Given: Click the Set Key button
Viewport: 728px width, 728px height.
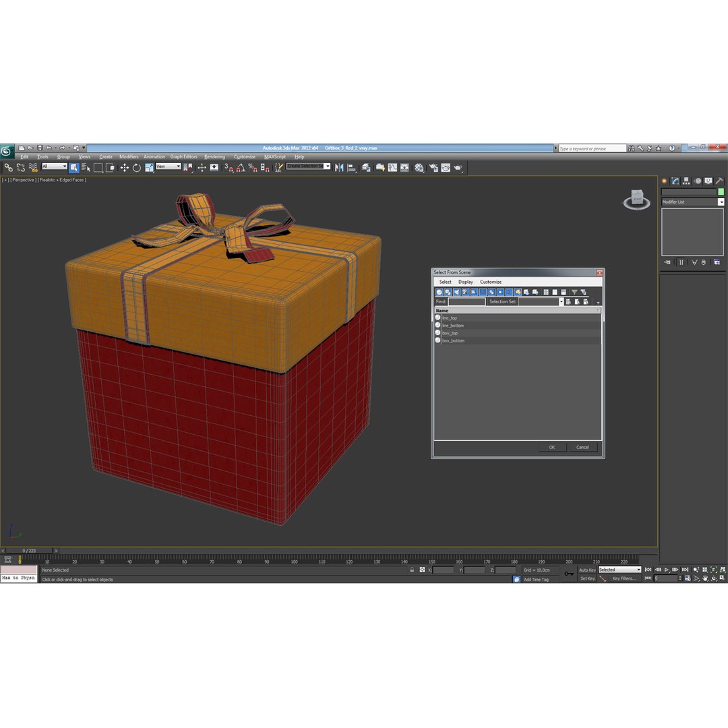Looking at the screenshot, I should coord(587,578).
